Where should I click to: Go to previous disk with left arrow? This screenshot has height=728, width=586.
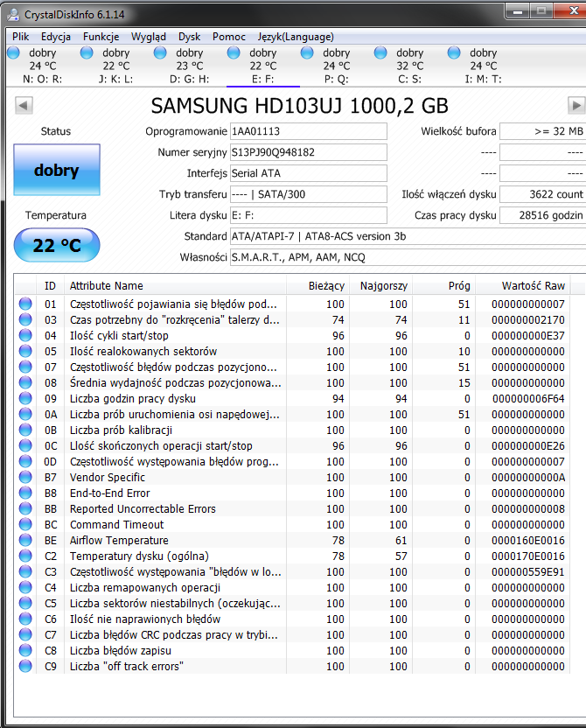point(24,105)
